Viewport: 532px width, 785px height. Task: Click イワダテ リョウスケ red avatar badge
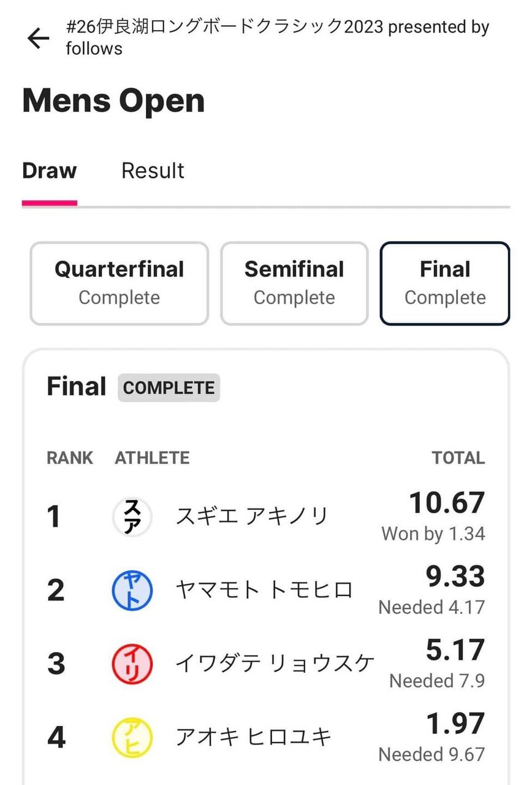[x=132, y=664]
